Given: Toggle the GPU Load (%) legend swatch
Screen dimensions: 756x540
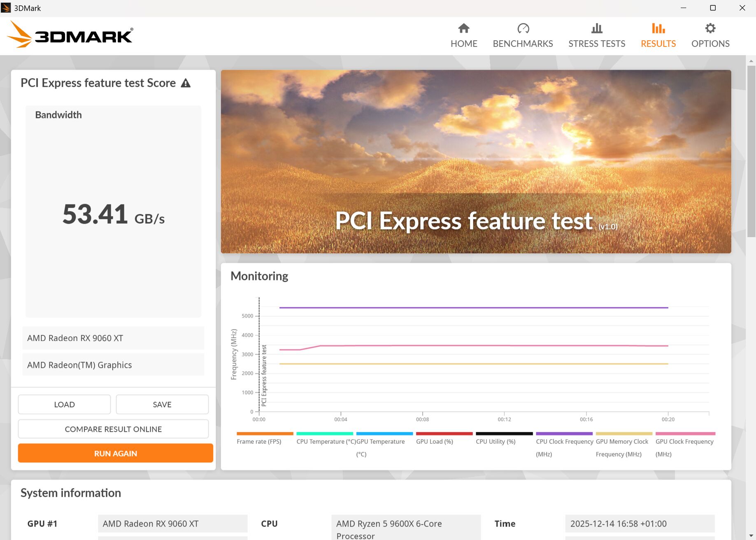Looking at the screenshot, I should tap(444, 433).
